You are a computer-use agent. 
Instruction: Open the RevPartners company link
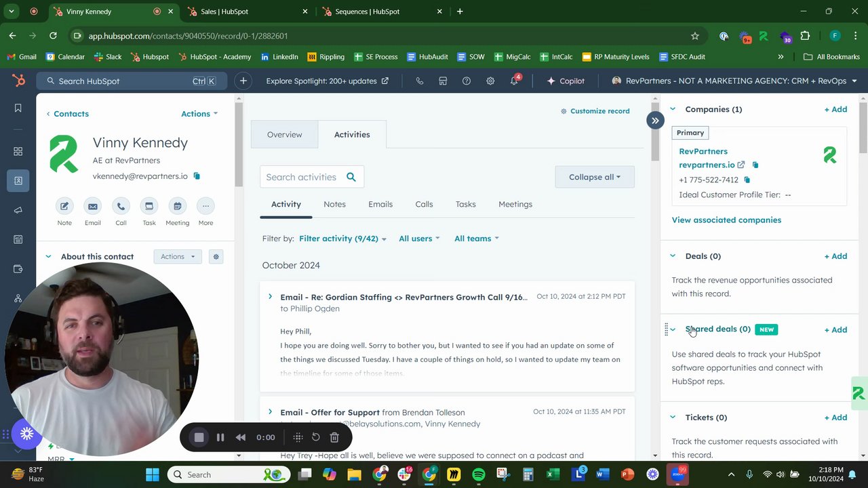[703, 151]
